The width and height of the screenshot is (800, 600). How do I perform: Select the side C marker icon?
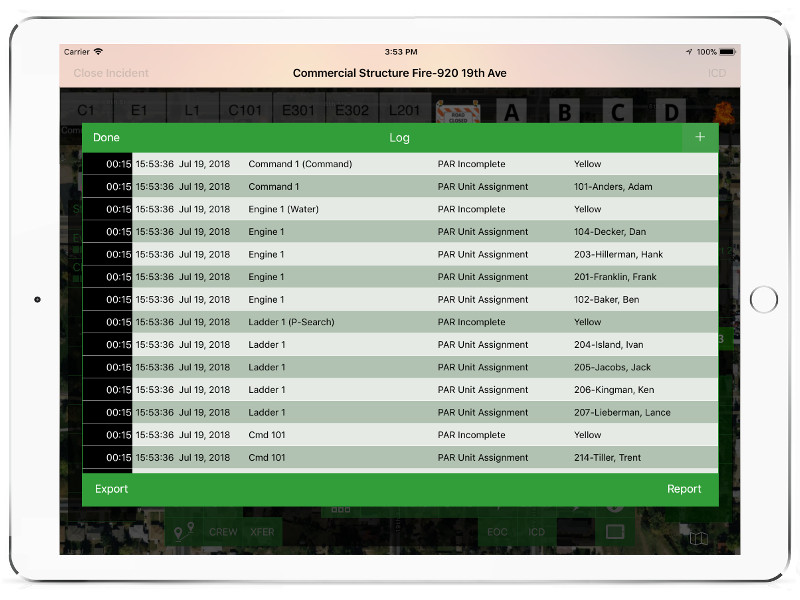(x=618, y=111)
